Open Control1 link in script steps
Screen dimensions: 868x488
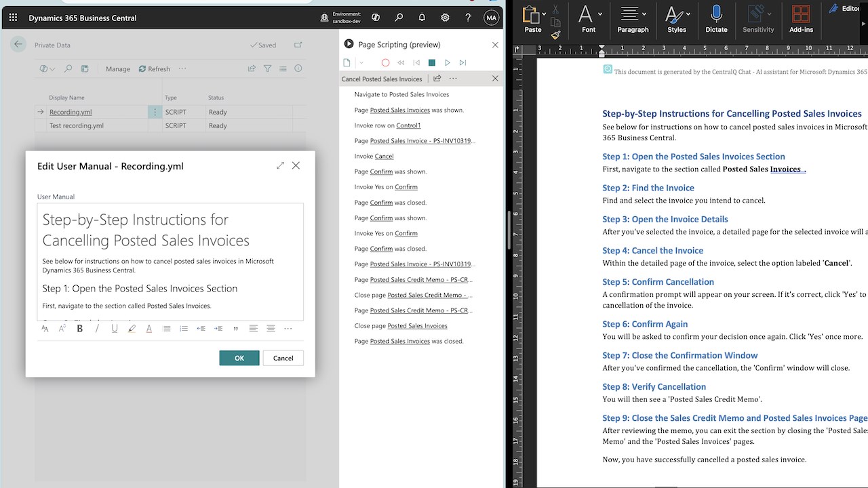(408, 125)
